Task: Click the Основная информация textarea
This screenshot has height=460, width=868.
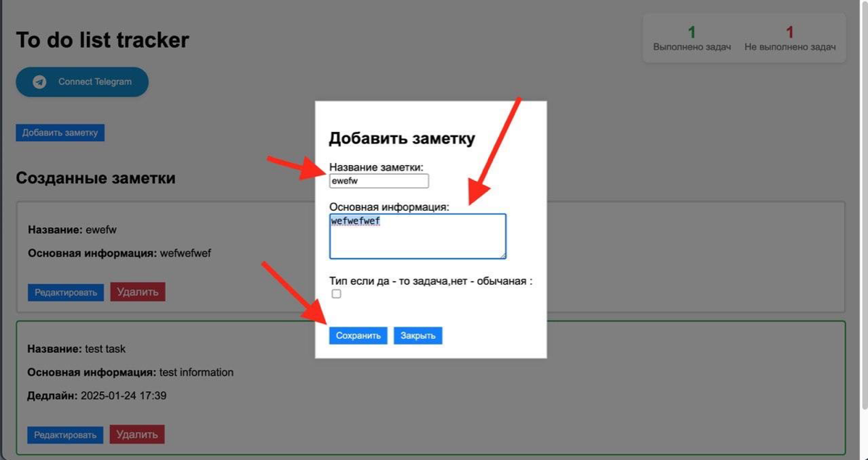Action: [418, 235]
